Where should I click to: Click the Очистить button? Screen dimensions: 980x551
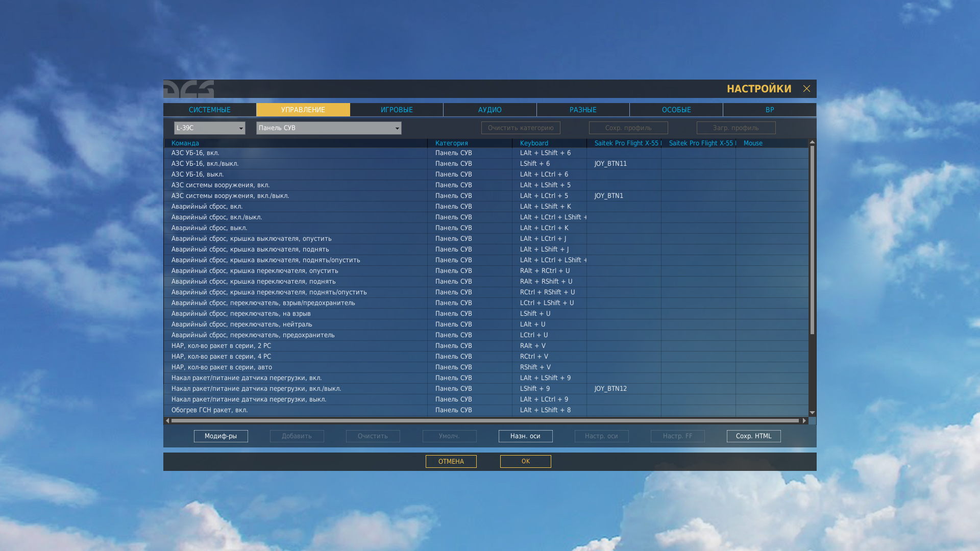pos(373,436)
